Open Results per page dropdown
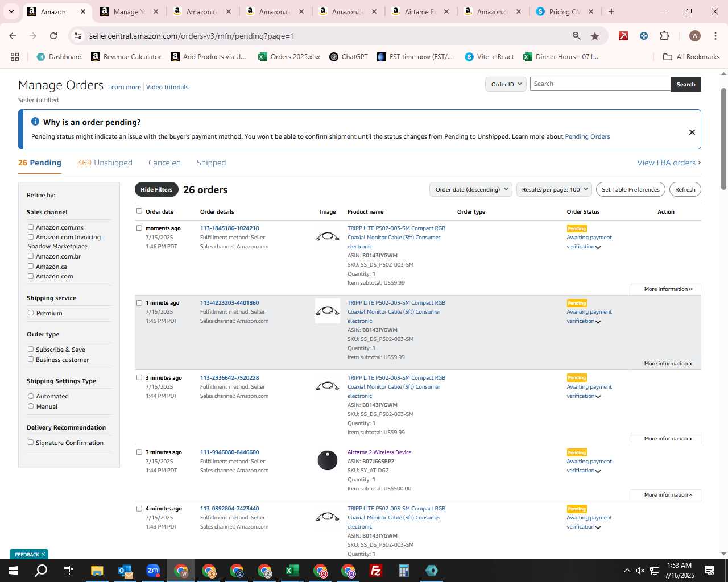The width and height of the screenshot is (728, 582). coord(555,189)
